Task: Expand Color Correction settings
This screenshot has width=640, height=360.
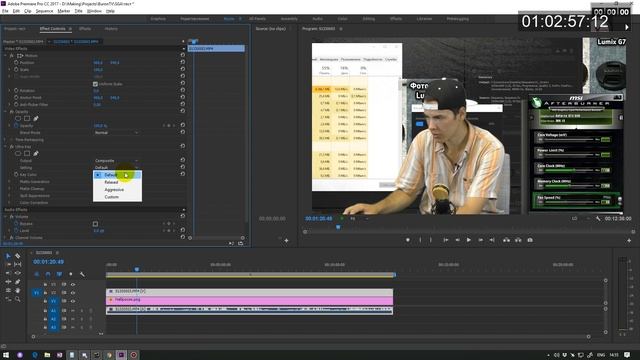Action: tap(9, 202)
